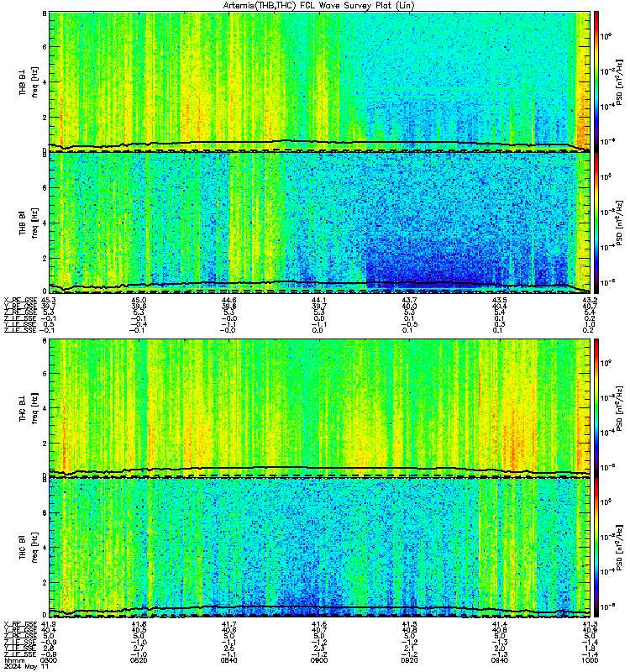Click the 0940 time tick label

499,660
